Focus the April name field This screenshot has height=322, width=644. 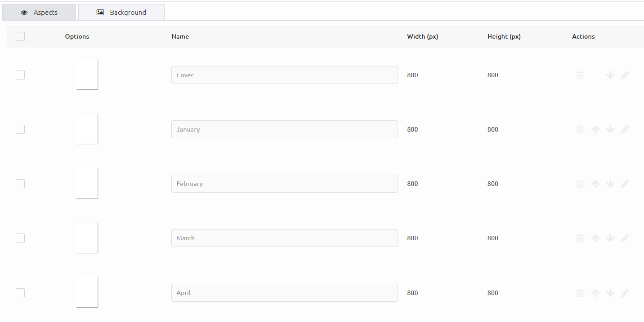coord(285,293)
